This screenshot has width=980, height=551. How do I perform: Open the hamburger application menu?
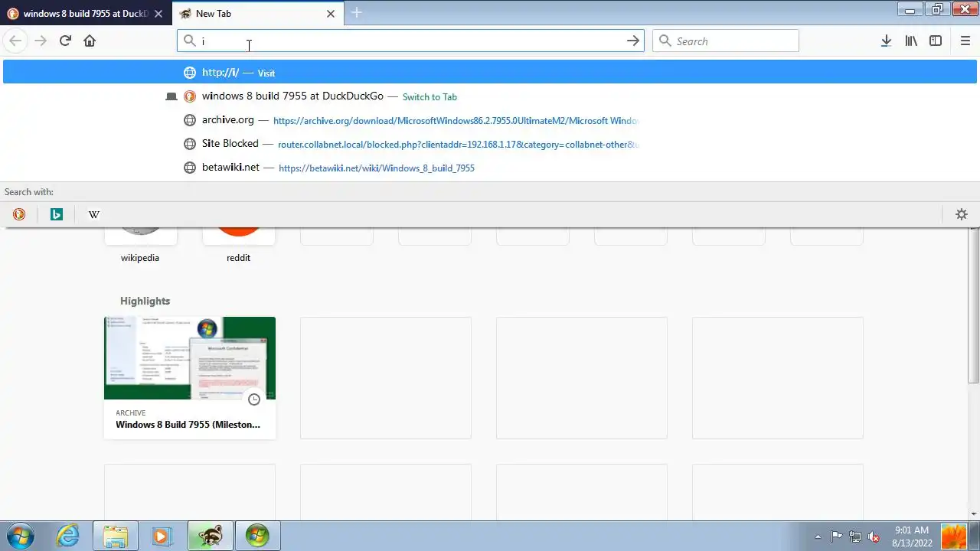coord(965,41)
